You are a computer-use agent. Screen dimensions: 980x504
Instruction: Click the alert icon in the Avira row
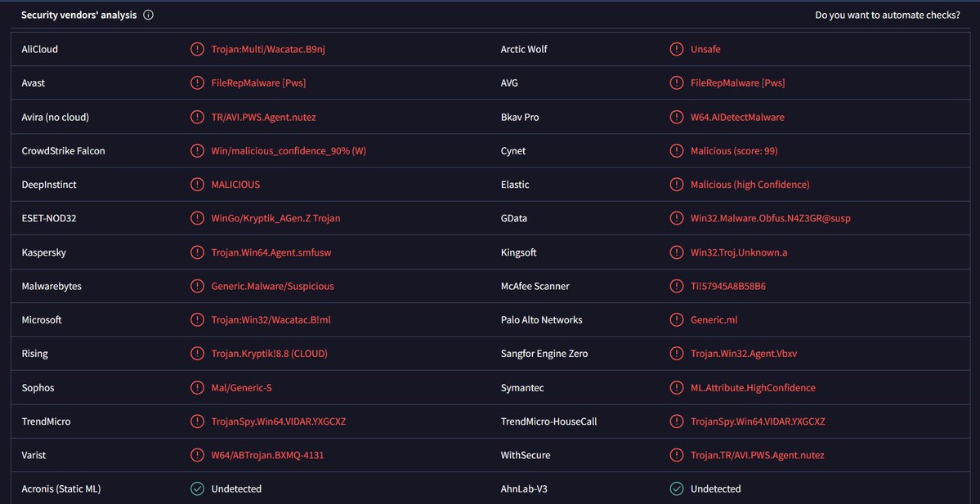tap(197, 117)
